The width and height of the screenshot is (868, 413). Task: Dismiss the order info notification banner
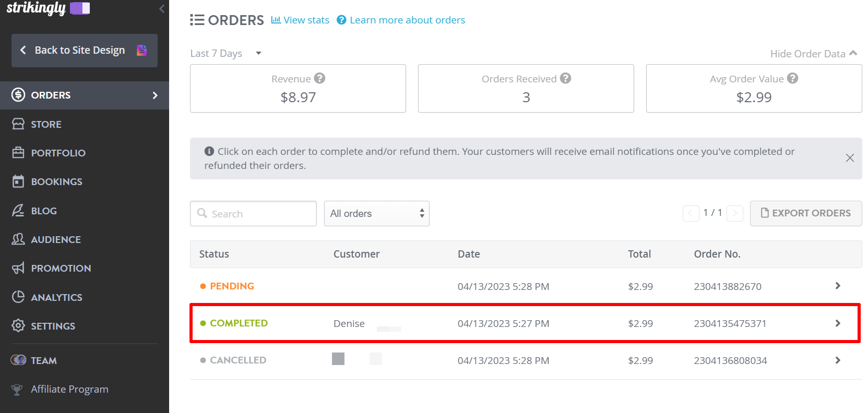(850, 158)
